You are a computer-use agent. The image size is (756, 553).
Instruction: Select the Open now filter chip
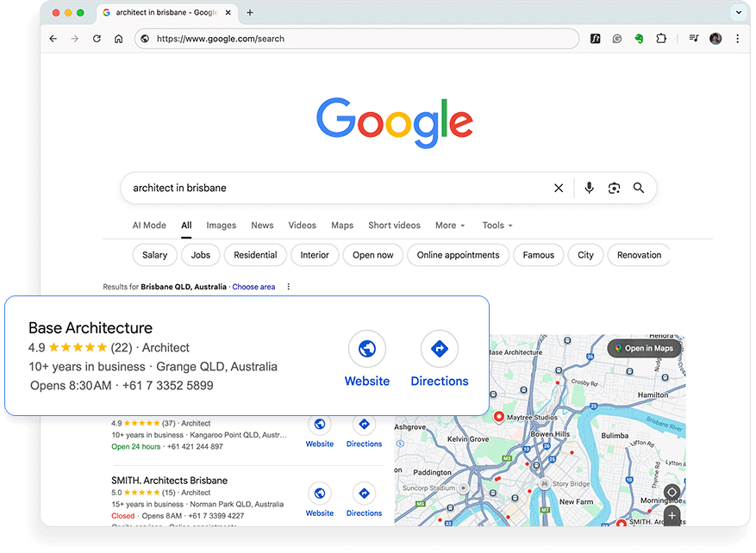(372, 255)
